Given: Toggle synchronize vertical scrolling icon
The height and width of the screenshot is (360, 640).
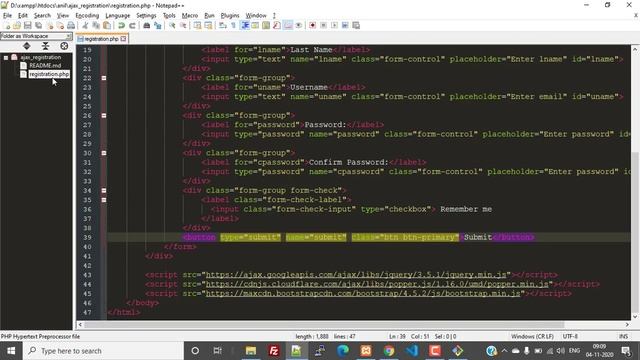Looking at the screenshot, I should click(198, 25).
